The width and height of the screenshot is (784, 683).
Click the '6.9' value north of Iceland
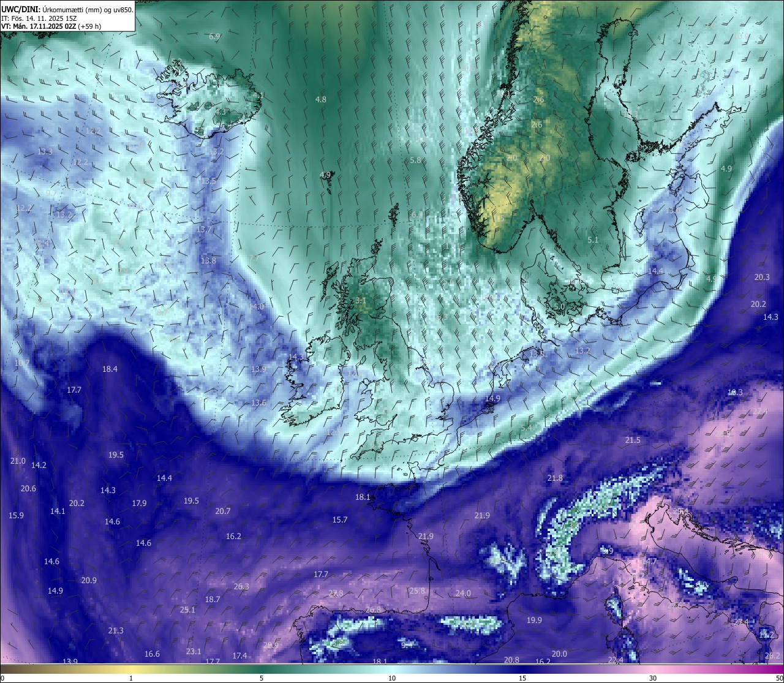pos(214,37)
